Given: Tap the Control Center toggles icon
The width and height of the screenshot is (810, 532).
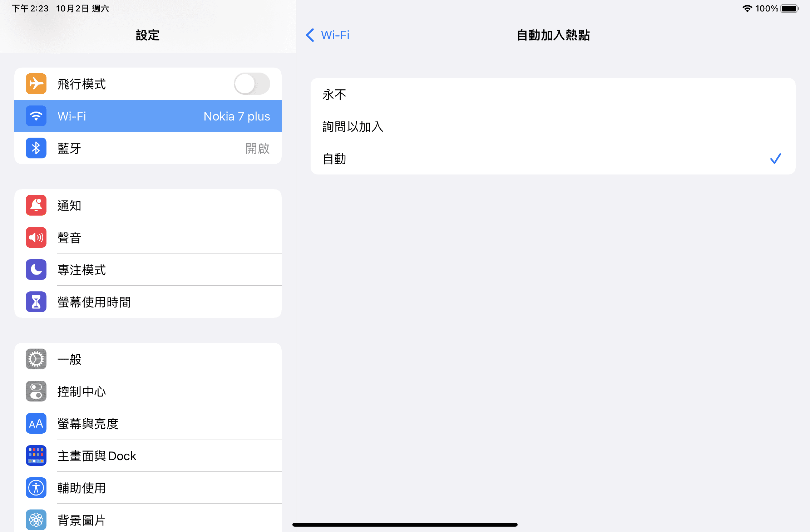Looking at the screenshot, I should click(x=36, y=391).
